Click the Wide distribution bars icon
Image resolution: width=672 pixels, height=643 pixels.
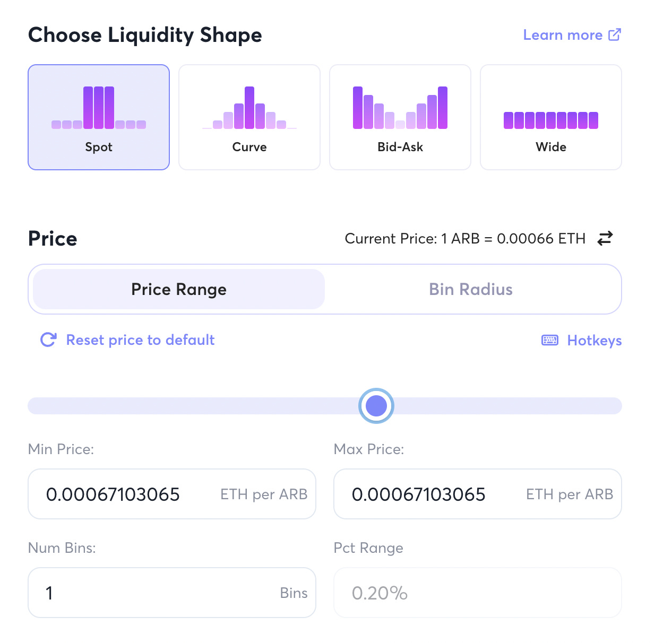point(550,120)
